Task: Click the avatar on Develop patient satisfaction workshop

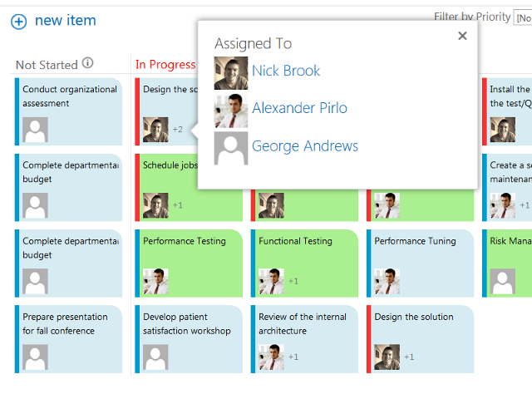Action: coord(155,357)
